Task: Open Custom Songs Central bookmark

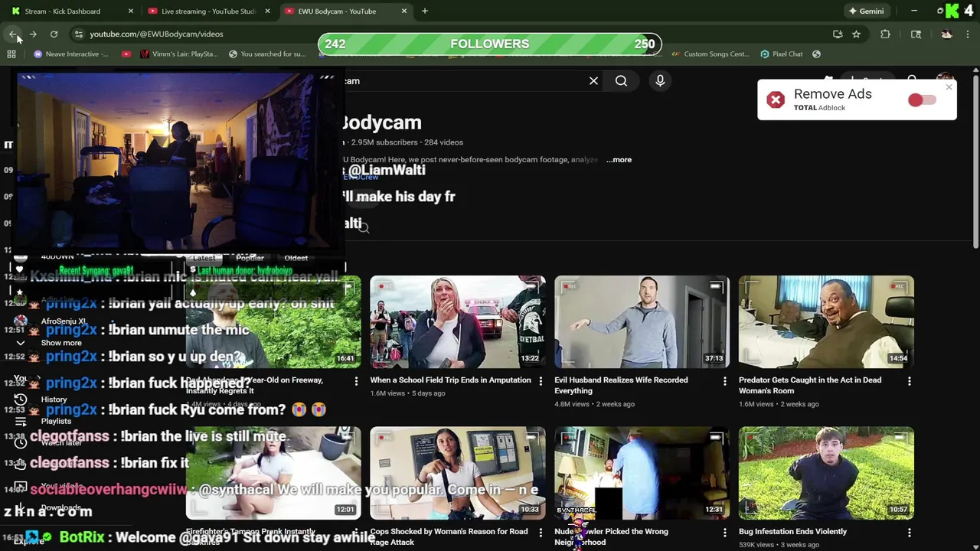Action: click(x=711, y=54)
